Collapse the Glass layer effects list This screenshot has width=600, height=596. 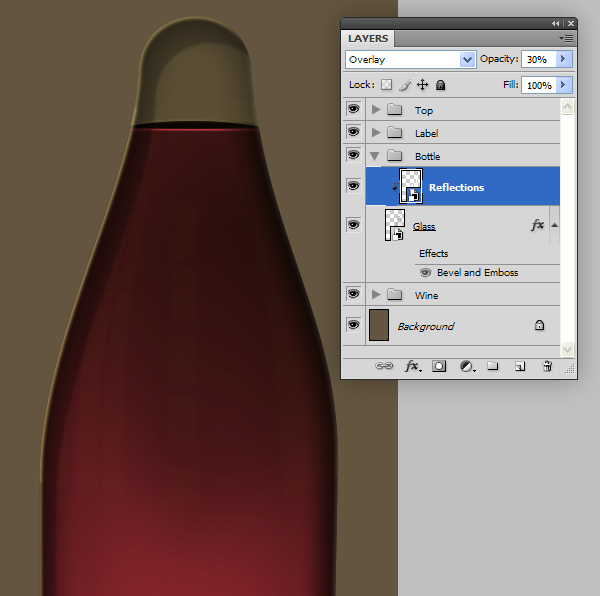click(x=554, y=225)
